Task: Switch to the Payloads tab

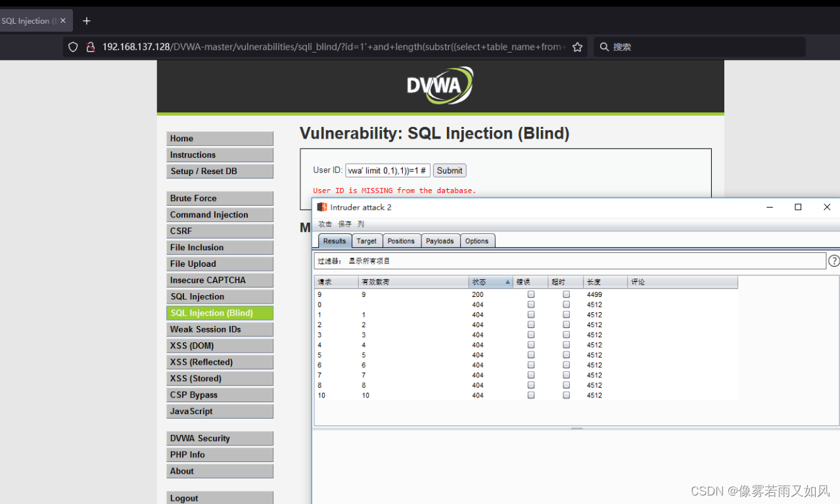Action: [x=440, y=241]
